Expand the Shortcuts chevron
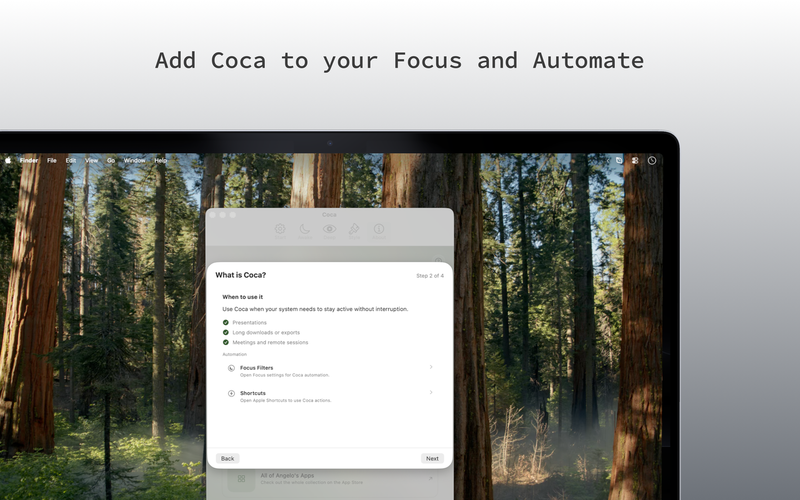Viewport: 800px width, 500px height. click(431, 392)
